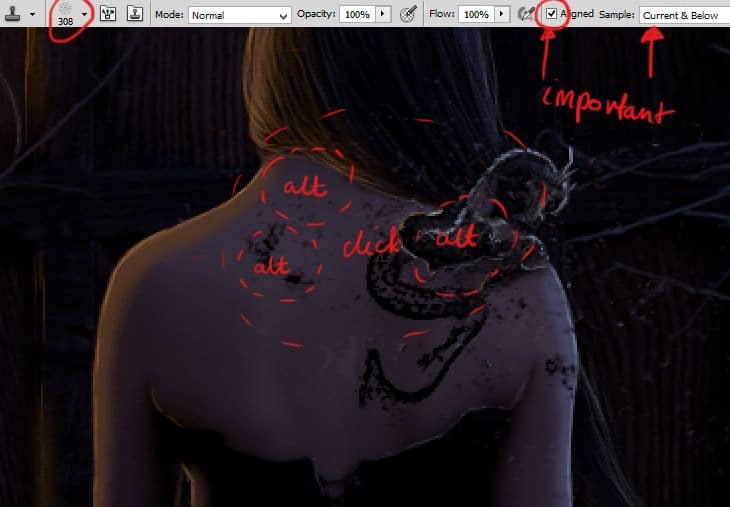This screenshot has height=507, width=730.
Task: Toggle the Clone Source panel icon
Action: [x=133, y=15]
